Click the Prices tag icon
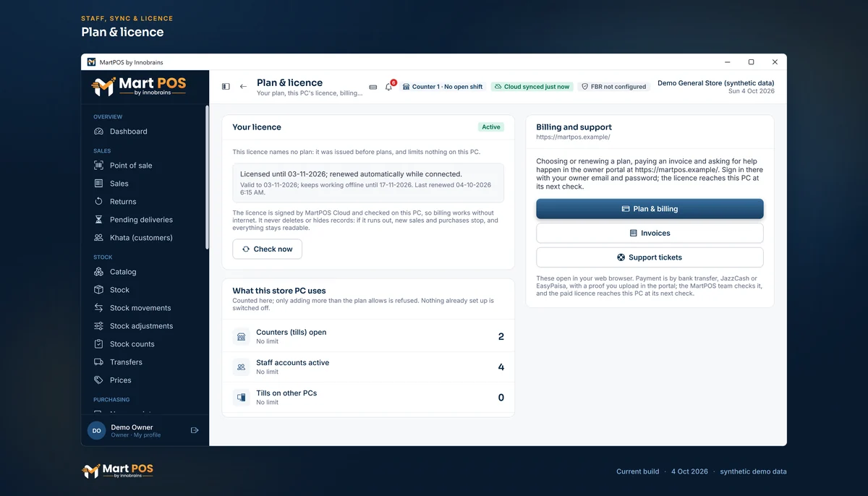868x496 pixels. [x=98, y=380]
